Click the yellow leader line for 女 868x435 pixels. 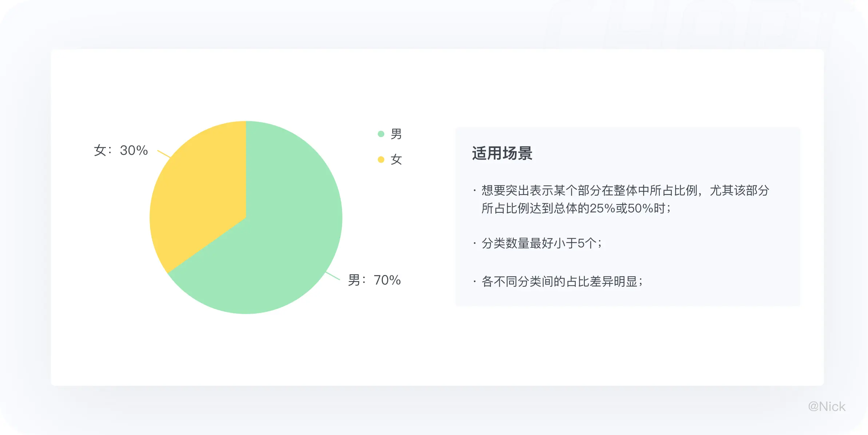[164, 154]
